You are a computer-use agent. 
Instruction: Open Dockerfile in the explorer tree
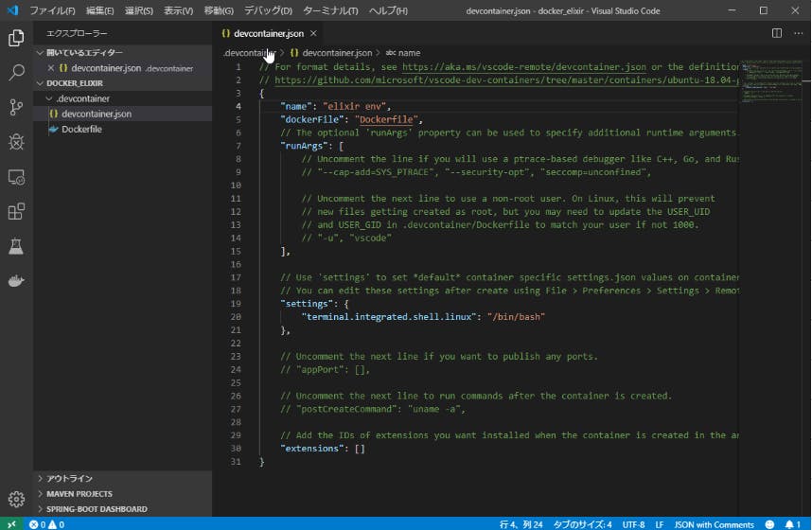tap(81, 129)
